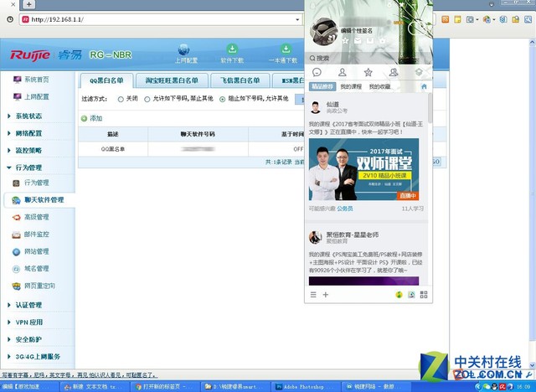Image resolution: width=536 pixels, height=392 pixels.
Task: Switch to 淘宝旺旺黑白名单 tab
Action: tap(172, 80)
